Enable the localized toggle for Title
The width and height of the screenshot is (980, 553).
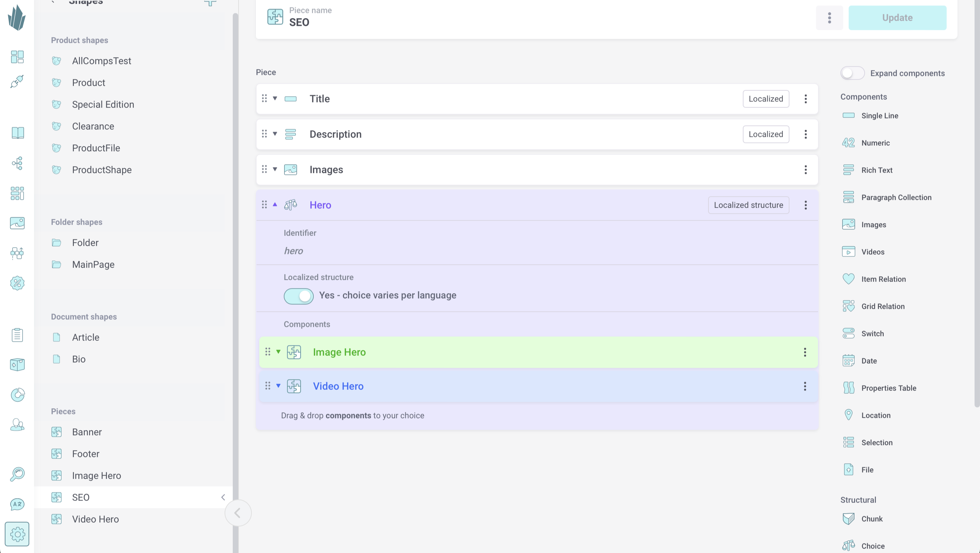[x=766, y=98]
